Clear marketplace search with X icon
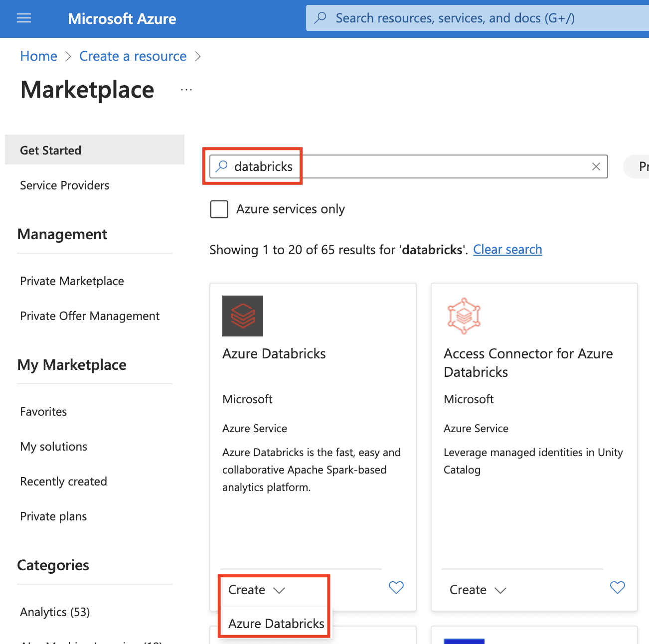The height and width of the screenshot is (644, 649). [x=596, y=166]
